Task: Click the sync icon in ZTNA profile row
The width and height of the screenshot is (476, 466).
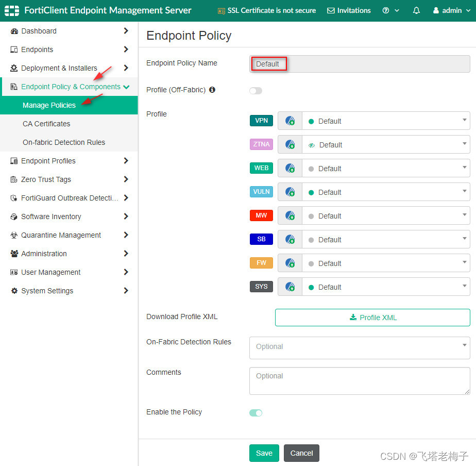Action: 290,145
